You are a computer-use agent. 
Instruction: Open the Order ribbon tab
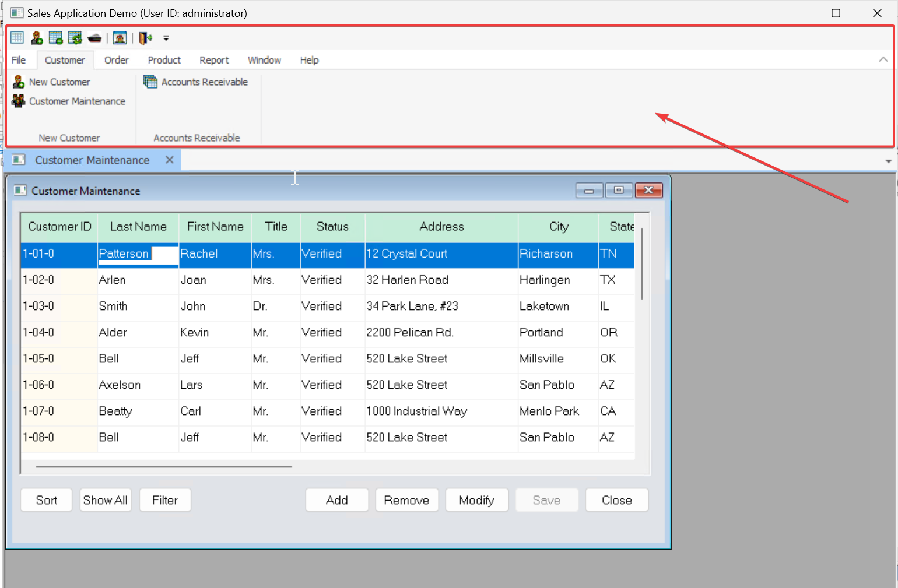coord(116,60)
